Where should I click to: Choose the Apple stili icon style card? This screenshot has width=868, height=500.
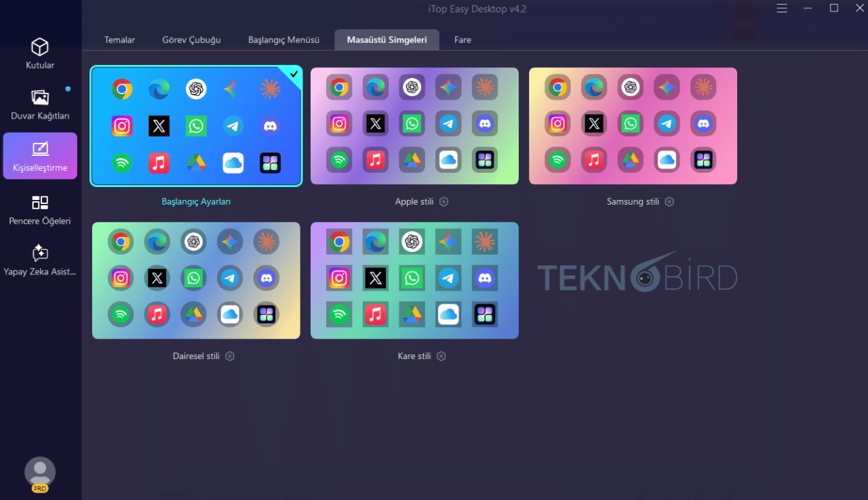(414, 126)
